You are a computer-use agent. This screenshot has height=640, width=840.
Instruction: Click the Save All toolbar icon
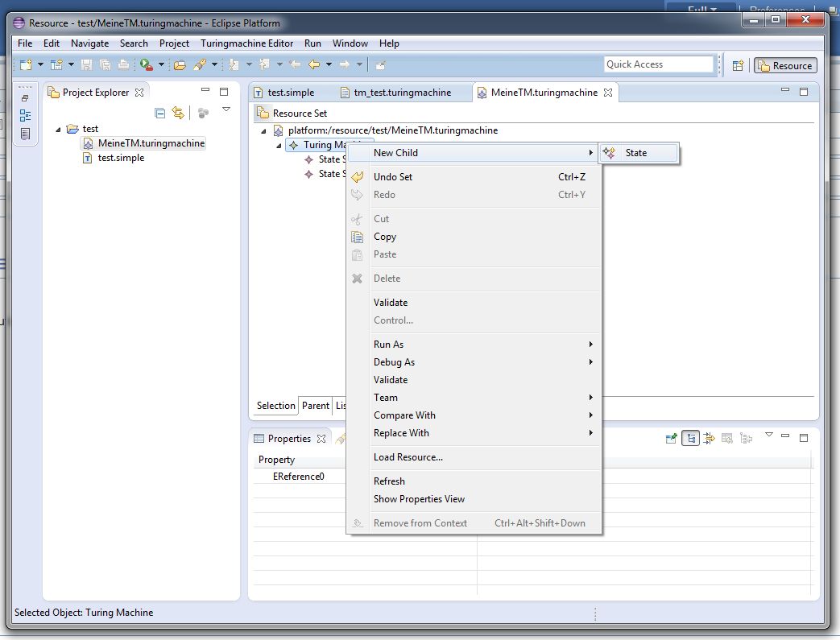(x=105, y=64)
